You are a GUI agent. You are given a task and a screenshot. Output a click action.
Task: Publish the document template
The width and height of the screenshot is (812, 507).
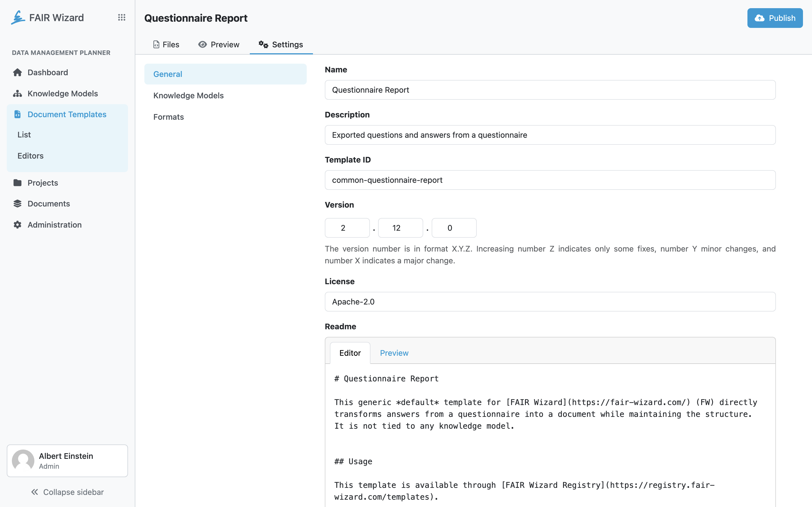775,18
